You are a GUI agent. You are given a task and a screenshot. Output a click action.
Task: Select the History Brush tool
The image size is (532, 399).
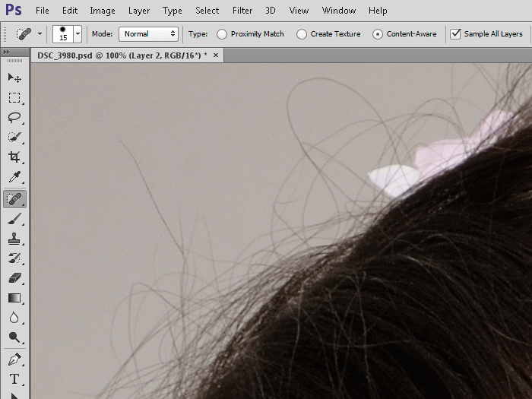click(14, 258)
